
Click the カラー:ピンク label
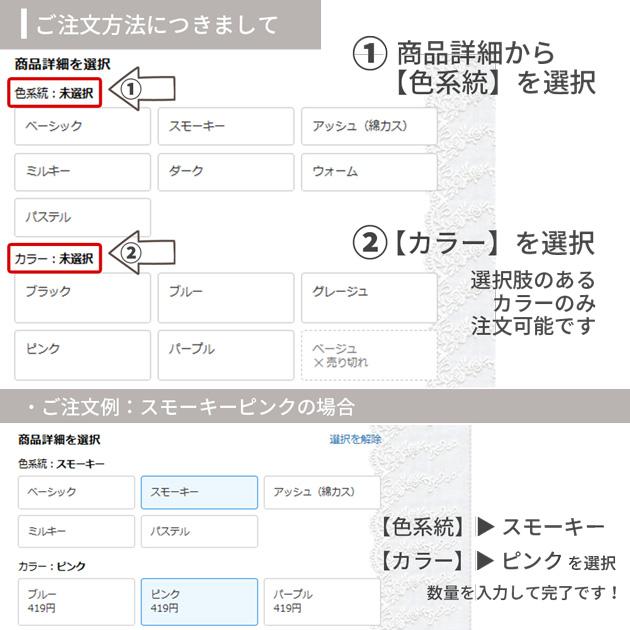click(52, 566)
